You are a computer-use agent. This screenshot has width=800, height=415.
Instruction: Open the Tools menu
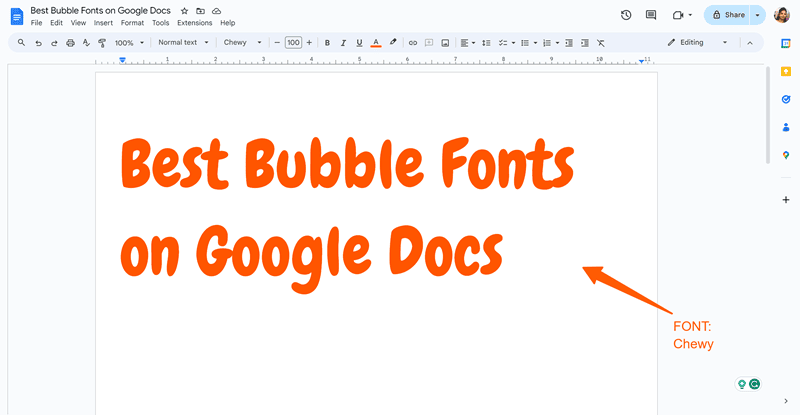pyautogui.click(x=160, y=23)
